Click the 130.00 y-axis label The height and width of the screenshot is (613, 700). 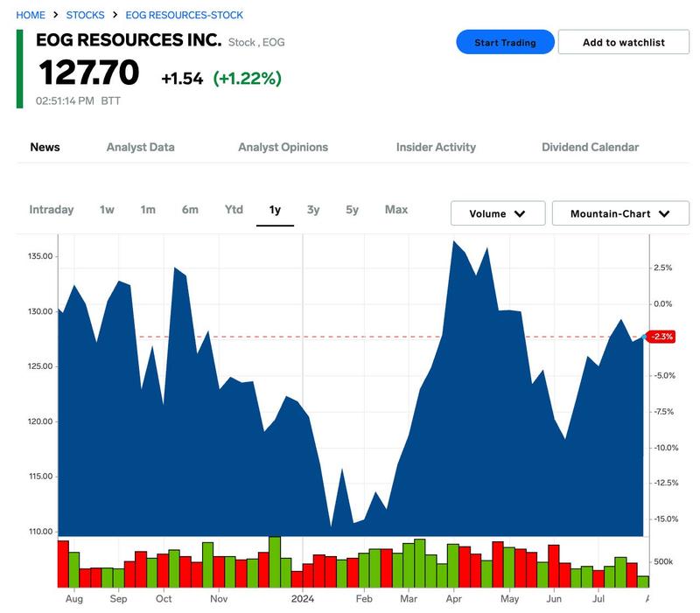click(x=40, y=311)
